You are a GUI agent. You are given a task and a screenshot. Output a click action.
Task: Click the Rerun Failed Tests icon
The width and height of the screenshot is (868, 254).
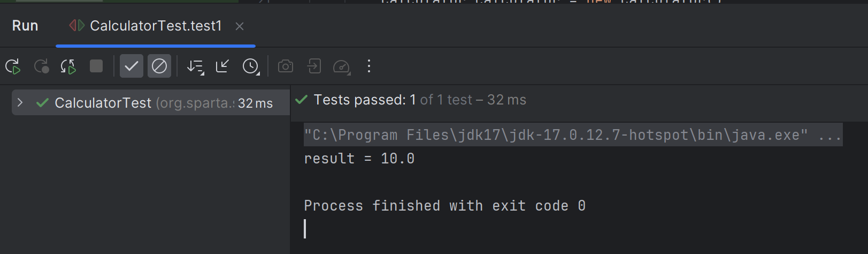(x=41, y=66)
